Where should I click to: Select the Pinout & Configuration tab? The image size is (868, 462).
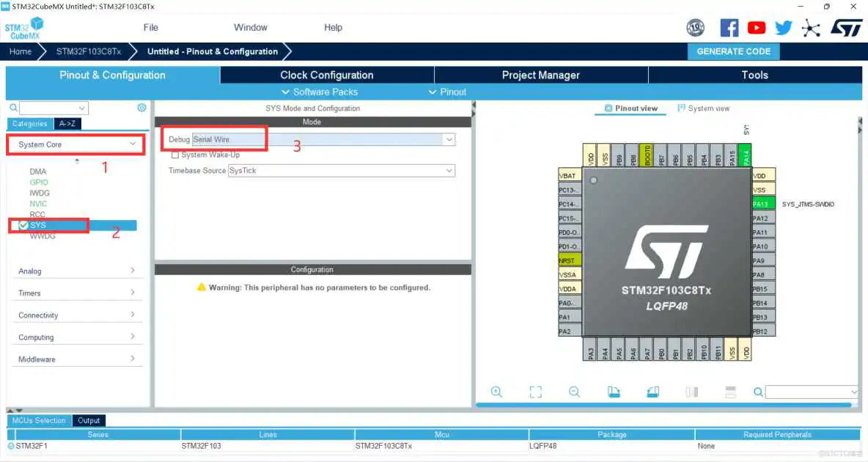112,75
